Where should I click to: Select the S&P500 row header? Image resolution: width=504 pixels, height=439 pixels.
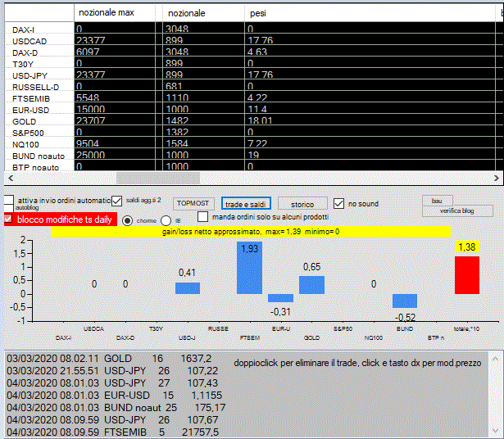[x=39, y=133]
